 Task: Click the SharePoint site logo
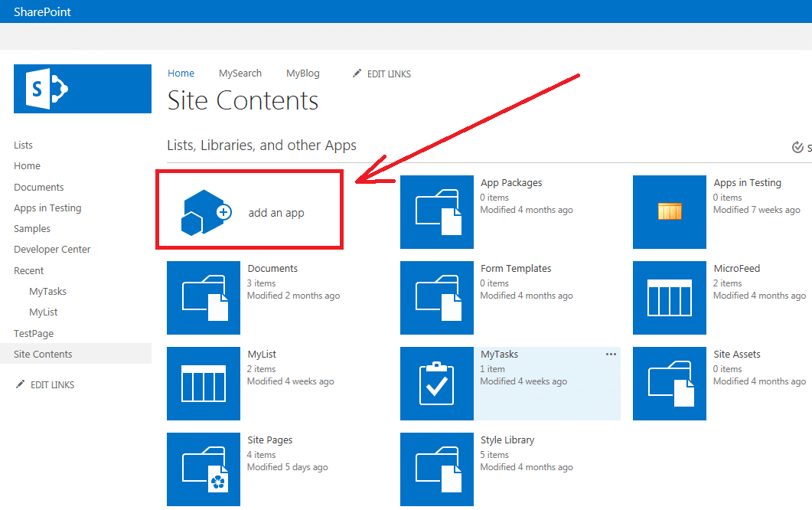coord(83,89)
